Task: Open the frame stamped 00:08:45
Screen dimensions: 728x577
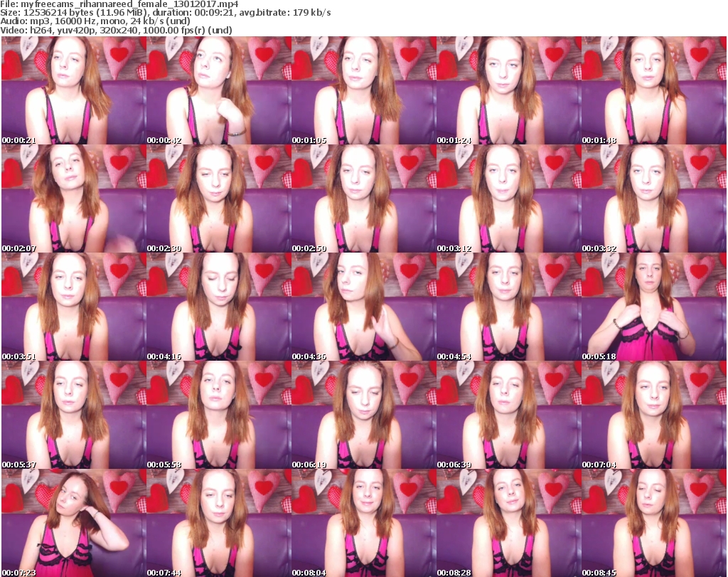Action: pyautogui.click(x=654, y=523)
